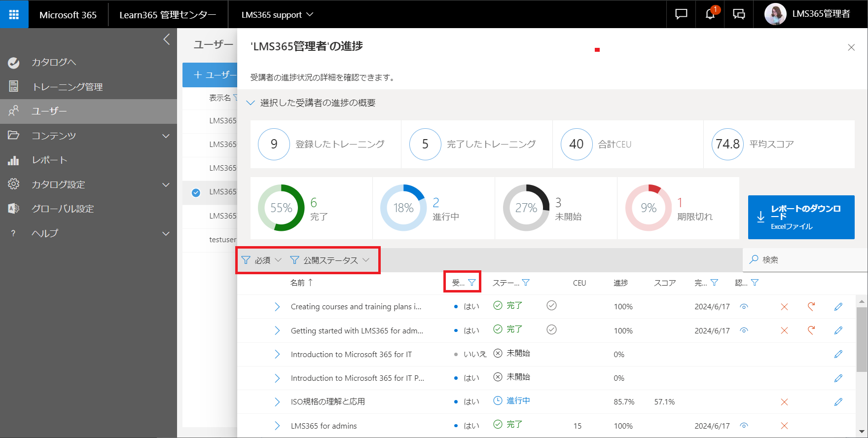Expand the Getting started with LMS365 row
Image resolution: width=868 pixels, height=438 pixels.
click(277, 330)
